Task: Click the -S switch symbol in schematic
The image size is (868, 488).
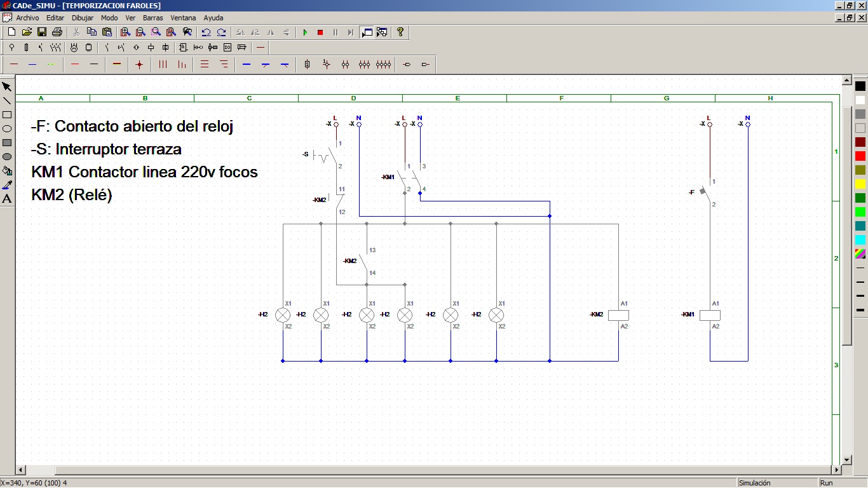Action: pyautogui.click(x=327, y=155)
